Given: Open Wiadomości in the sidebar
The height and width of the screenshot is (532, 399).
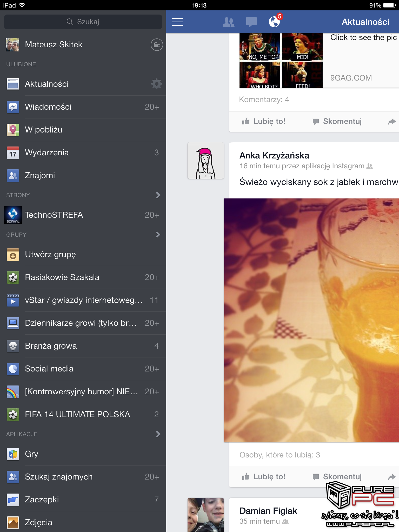Looking at the screenshot, I should [48, 107].
